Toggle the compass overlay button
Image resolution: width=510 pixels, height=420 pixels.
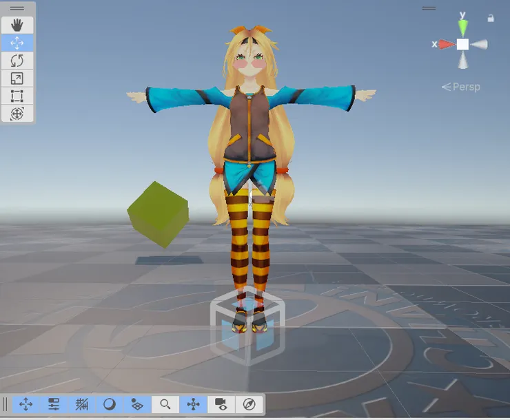pyautogui.click(x=249, y=404)
